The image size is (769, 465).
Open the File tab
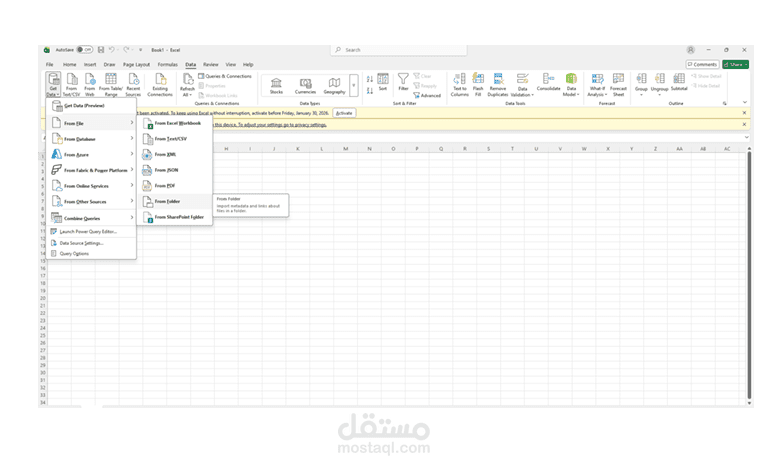(x=50, y=64)
